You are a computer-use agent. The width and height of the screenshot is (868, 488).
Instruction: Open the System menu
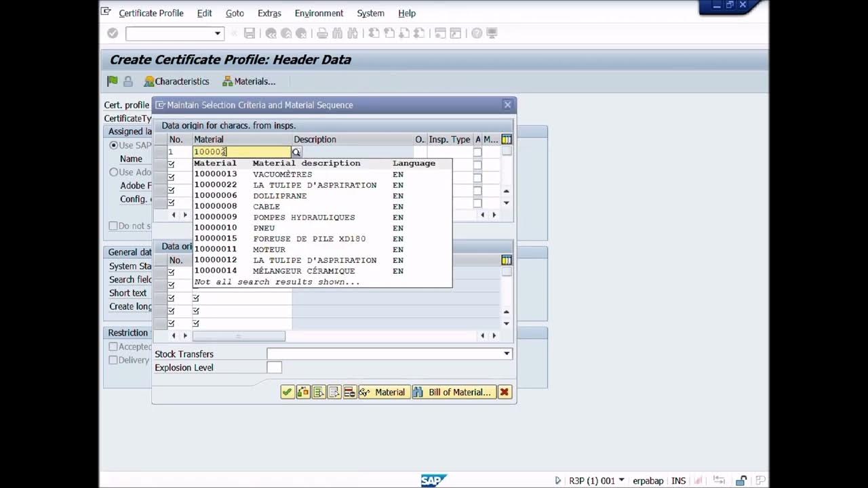[x=370, y=13]
